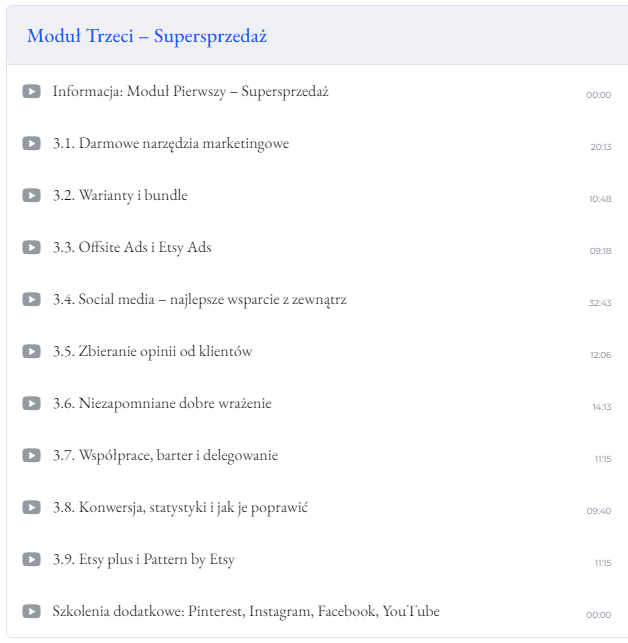Click video icon beside 3.7 Współprace lesson
628x643 pixels.
32,456
